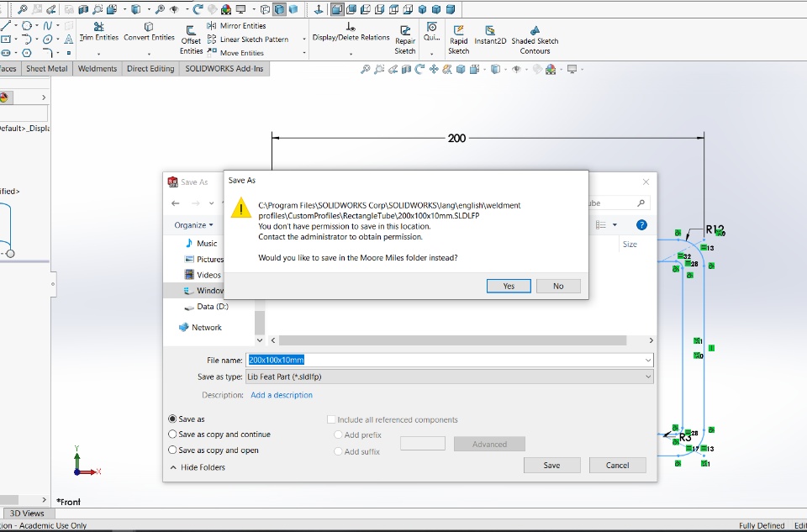Viewport: 807px width, 532px height.
Task: Click the search magnifier in Save As dialog
Action: click(x=641, y=203)
